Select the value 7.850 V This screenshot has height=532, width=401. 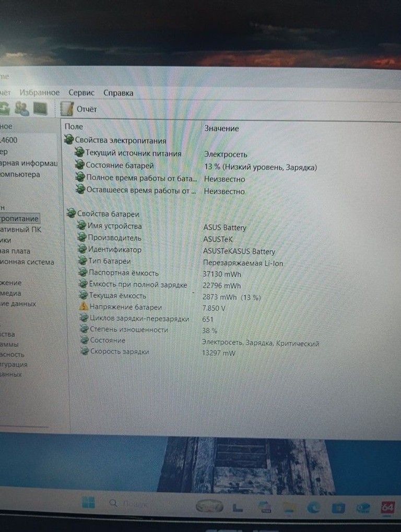214,309
